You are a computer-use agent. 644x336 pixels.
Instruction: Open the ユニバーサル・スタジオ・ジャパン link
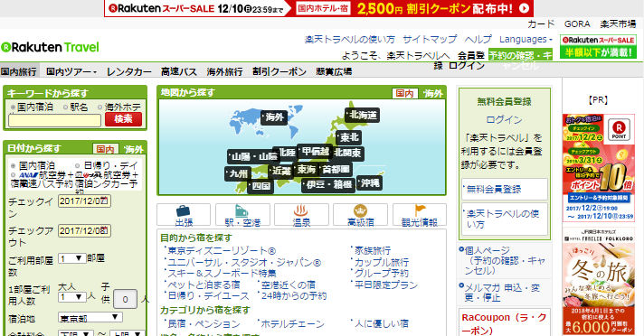tap(244, 262)
